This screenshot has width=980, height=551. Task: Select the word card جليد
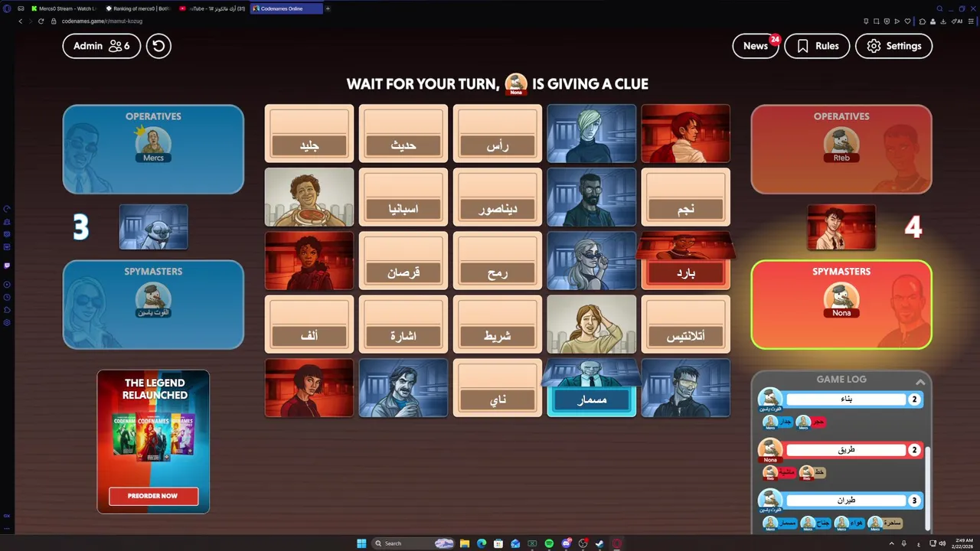coord(309,134)
